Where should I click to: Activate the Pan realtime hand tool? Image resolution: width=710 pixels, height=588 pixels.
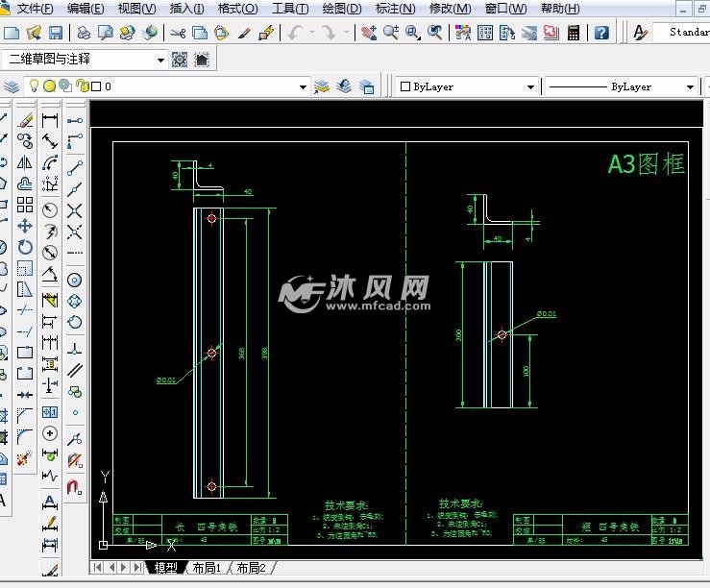(369, 33)
